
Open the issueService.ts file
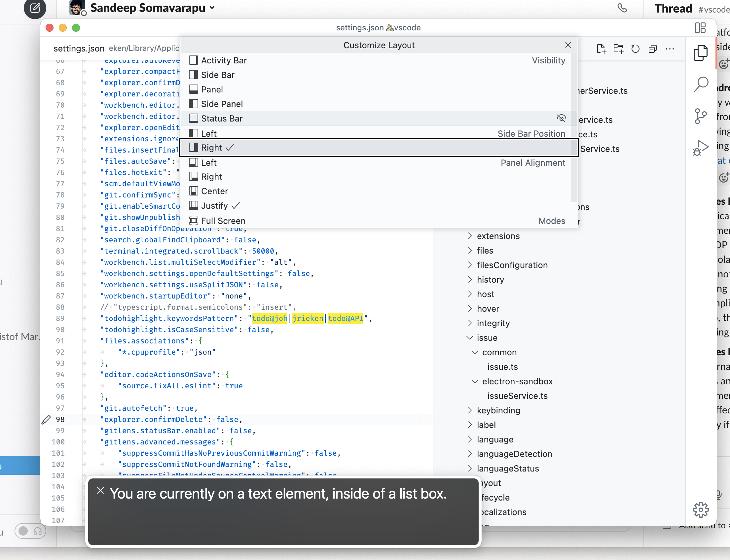(517, 396)
